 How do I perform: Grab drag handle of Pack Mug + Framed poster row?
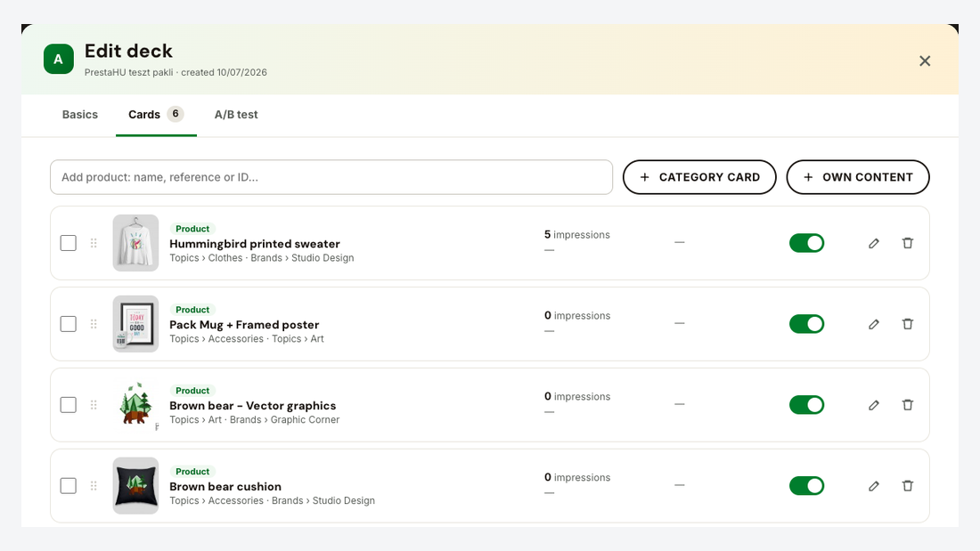pyautogui.click(x=94, y=324)
